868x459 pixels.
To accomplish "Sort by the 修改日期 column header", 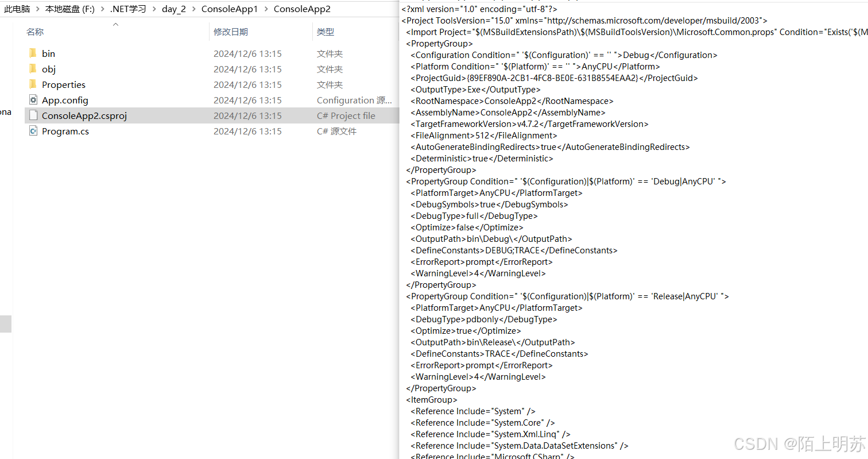I will pos(231,32).
